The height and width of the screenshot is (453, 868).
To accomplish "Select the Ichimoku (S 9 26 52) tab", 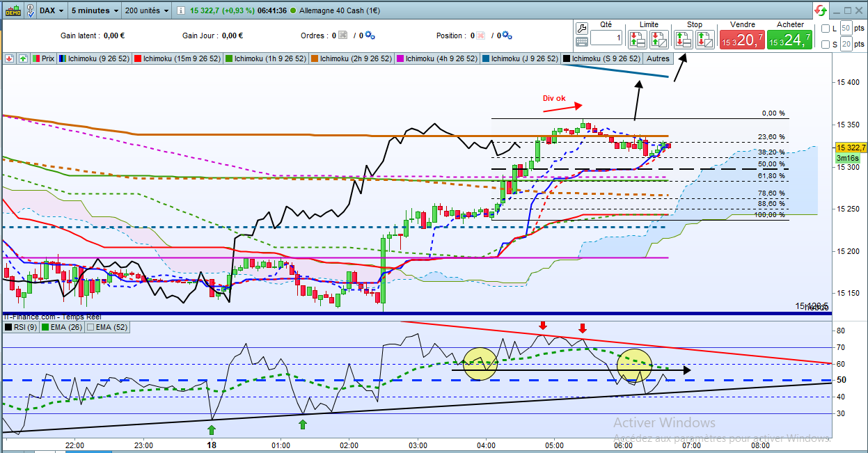I will pyautogui.click(x=603, y=58).
